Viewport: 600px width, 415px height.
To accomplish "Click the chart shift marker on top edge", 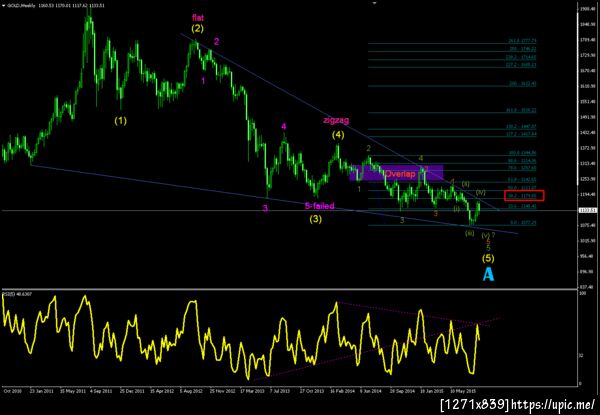I will click(375, 3).
